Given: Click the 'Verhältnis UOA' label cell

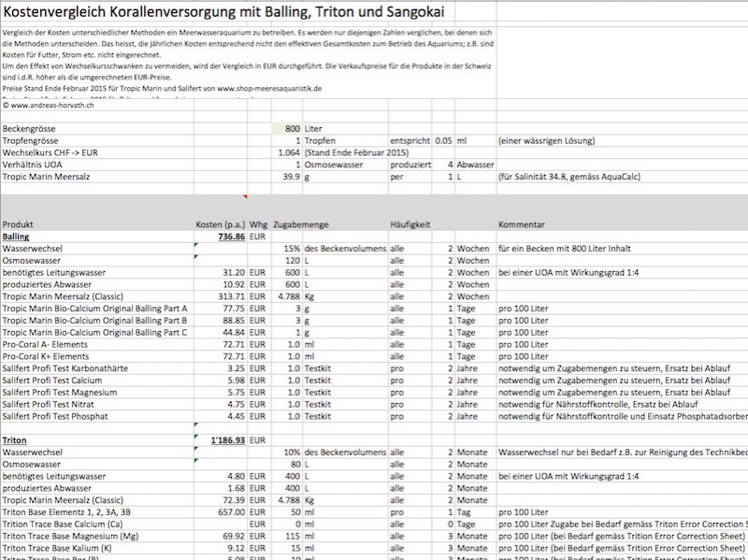Looking at the screenshot, I should click(x=33, y=165).
